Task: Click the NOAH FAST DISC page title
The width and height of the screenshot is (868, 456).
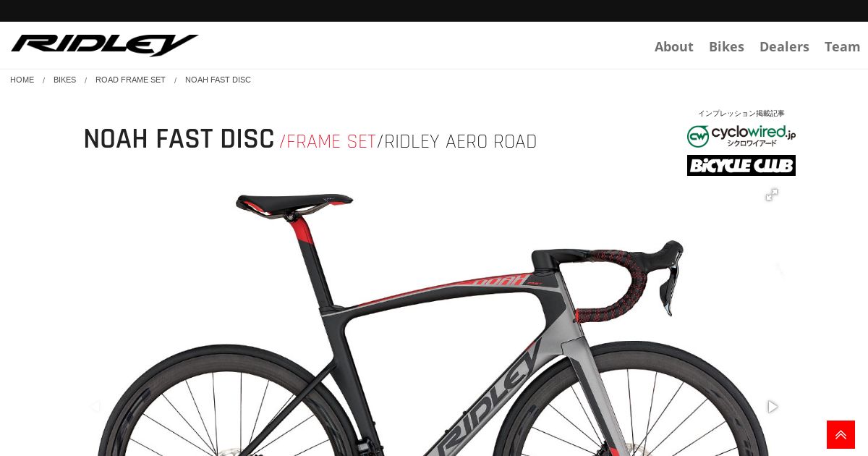Action: pos(179,139)
